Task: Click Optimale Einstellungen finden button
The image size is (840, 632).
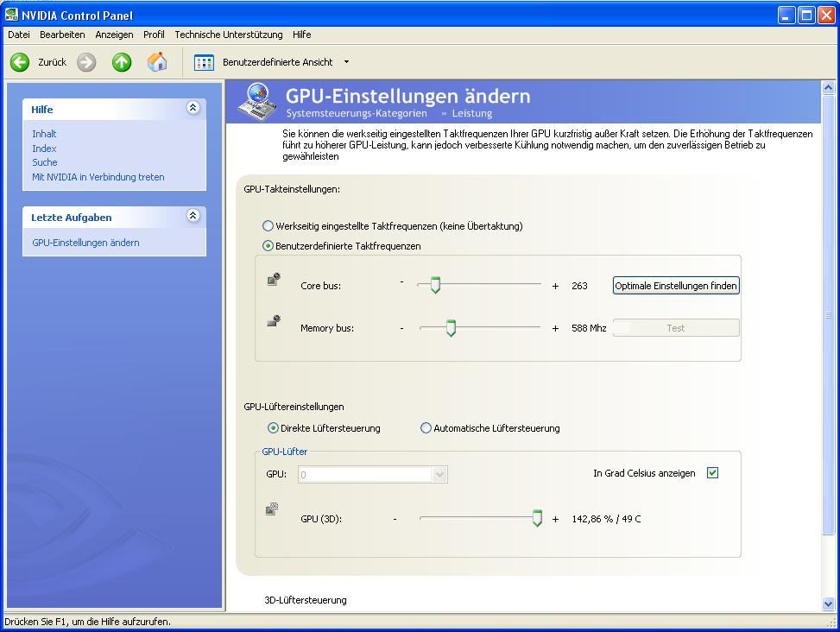Action: [x=676, y=286]
